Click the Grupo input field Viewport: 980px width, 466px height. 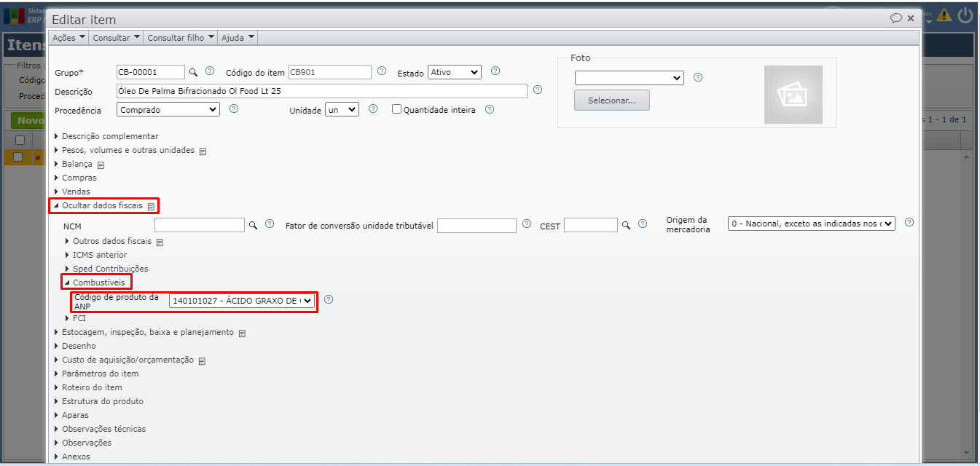(x=151, y=72)
